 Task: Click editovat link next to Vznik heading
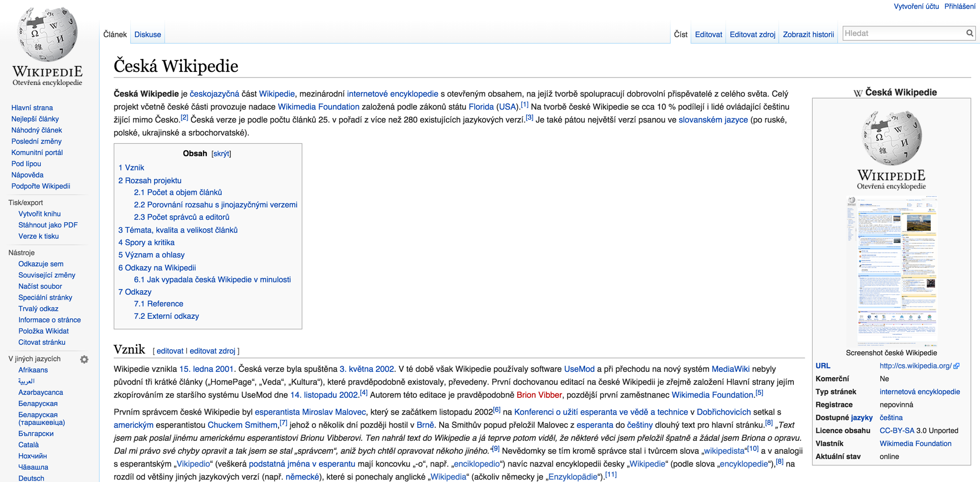[170, 351]
